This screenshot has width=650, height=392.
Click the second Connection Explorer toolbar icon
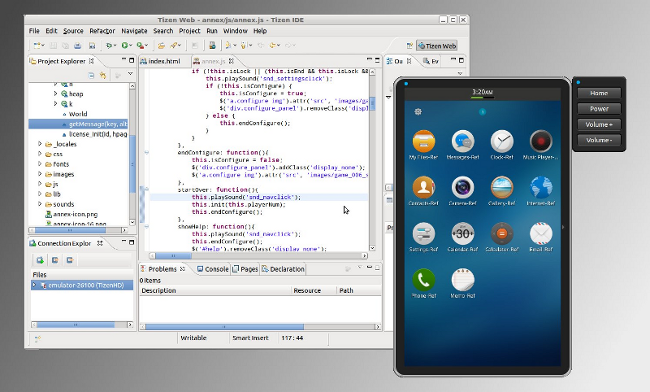tap(55, 260)
